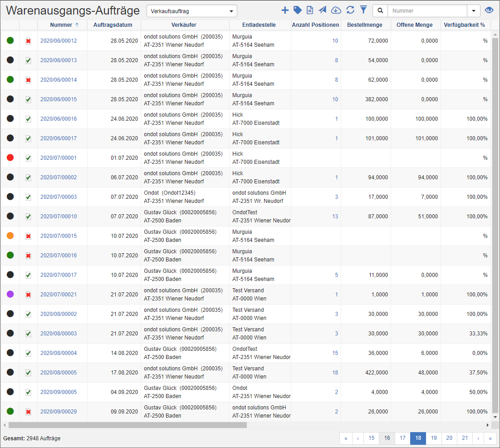Toggle visibility with the eye icon
The width and height of the screenshot is (500, 448).
coord(489,10)
